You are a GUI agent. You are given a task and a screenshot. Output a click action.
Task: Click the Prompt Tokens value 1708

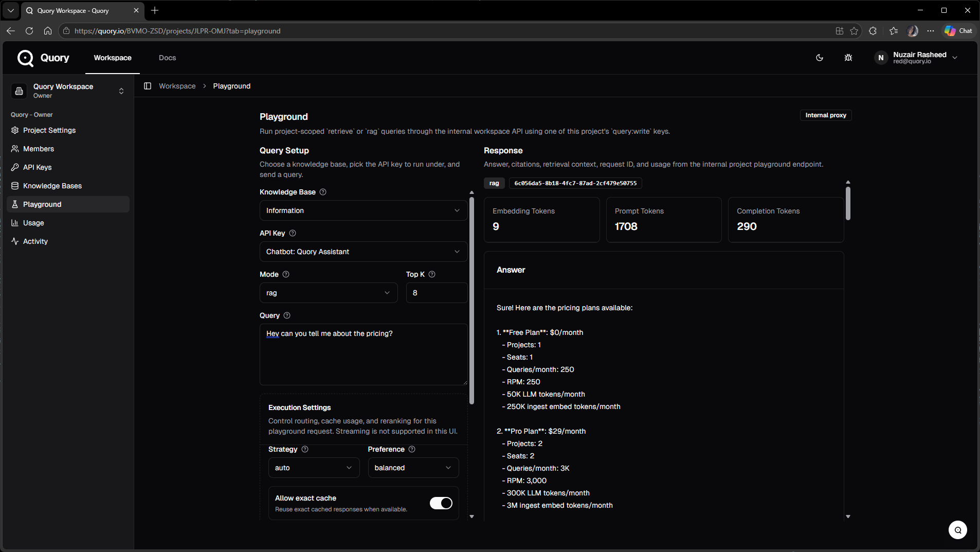626,226
